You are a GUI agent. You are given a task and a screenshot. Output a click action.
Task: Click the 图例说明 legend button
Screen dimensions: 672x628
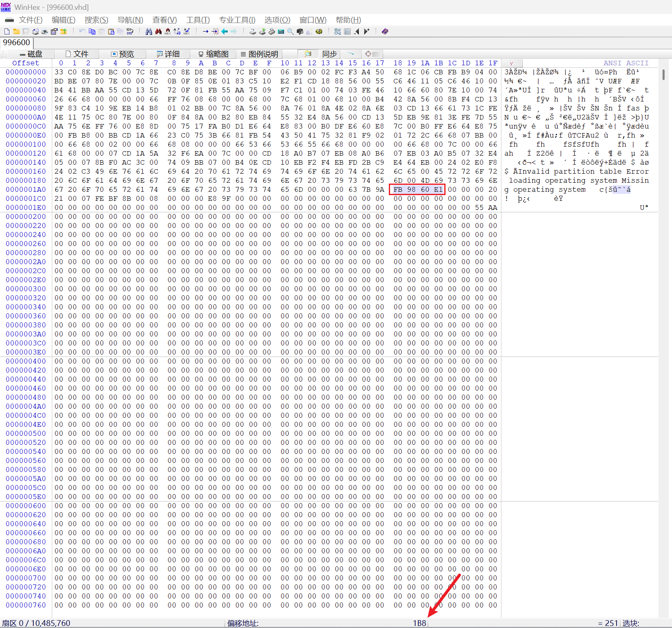259,54
